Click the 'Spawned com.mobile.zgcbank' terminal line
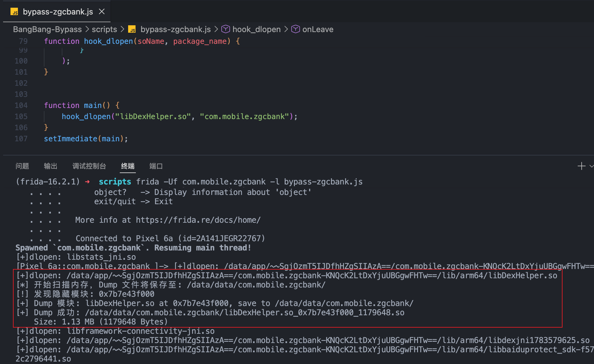Viewport: 594px width, 364px height. 133,248
